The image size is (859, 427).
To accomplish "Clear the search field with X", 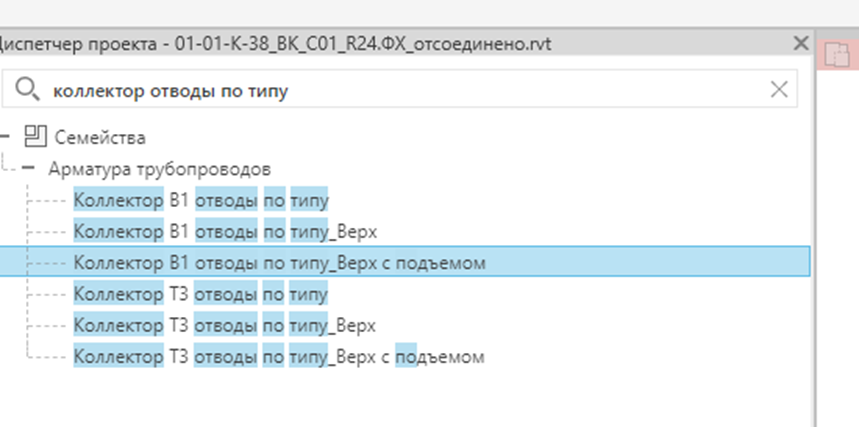I will click(x=779, y=89).
